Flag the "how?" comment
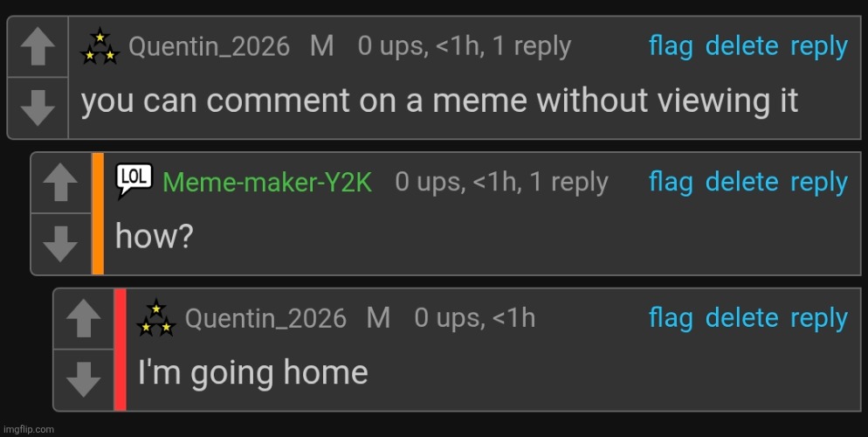Image resolution: width=868 pixels, height=437 pixels. pos(671,182)
